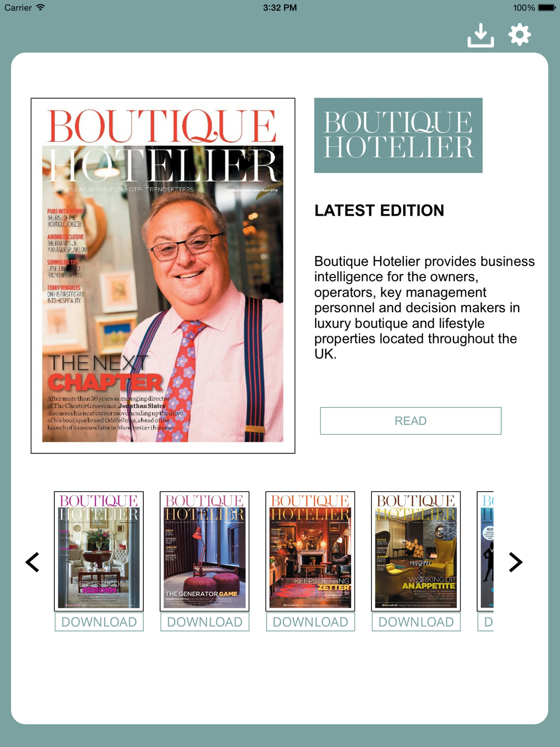Select the Working Up An Appetite cover
The height and width of the screenshot is (747, 560).
coord(416,551)
